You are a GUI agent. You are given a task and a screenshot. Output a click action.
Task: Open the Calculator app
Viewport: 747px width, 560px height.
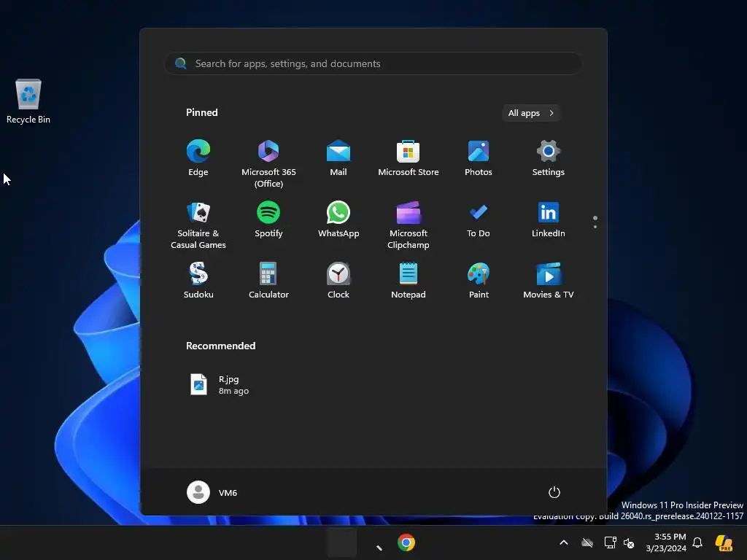coord(268,281)
